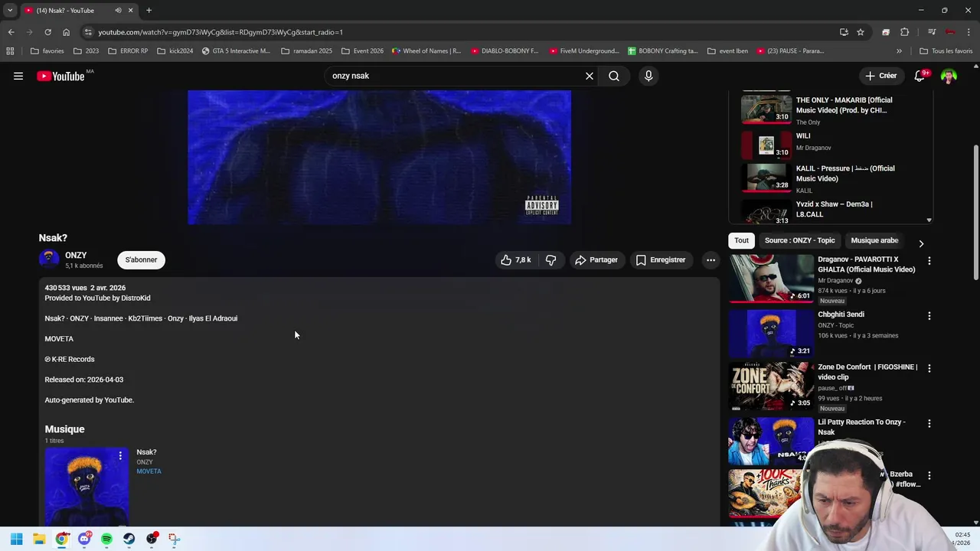The width and height of the screenshot is (980, 551).
Task: Open the Windows Start menu
Action: point(16,539)
